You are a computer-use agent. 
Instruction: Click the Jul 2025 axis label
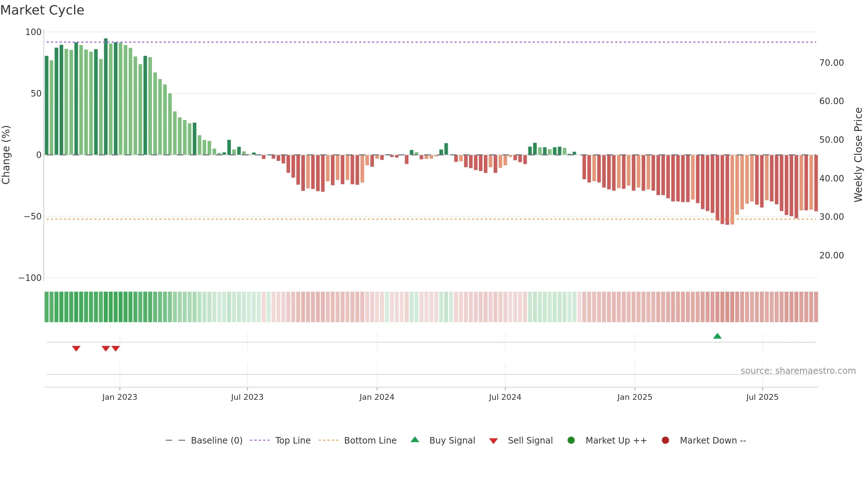(x=762, y=397)
